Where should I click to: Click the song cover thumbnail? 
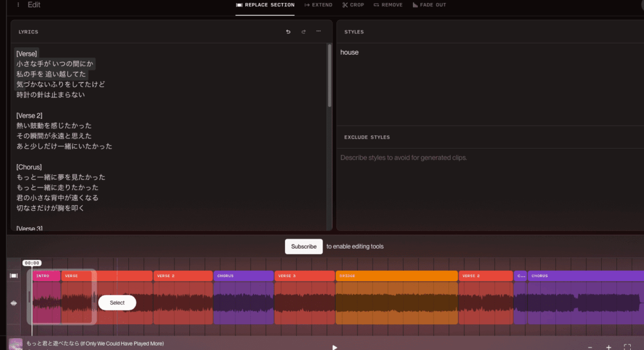pyautogui.click(x=16, y=344)
